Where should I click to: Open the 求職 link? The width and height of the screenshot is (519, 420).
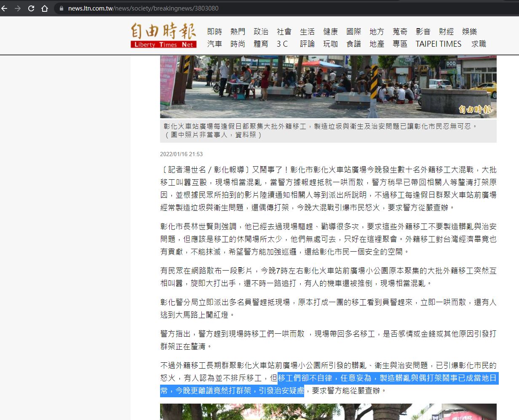(479, 44)
